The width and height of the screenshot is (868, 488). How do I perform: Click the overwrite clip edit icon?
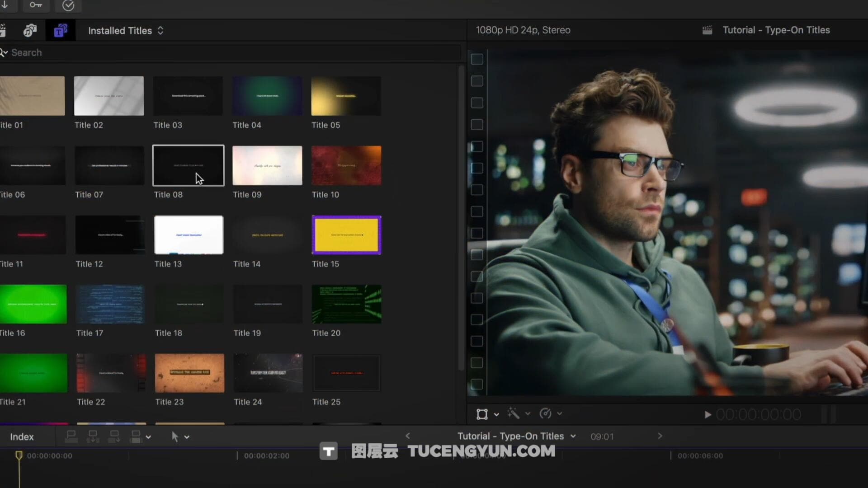(136, 436)
